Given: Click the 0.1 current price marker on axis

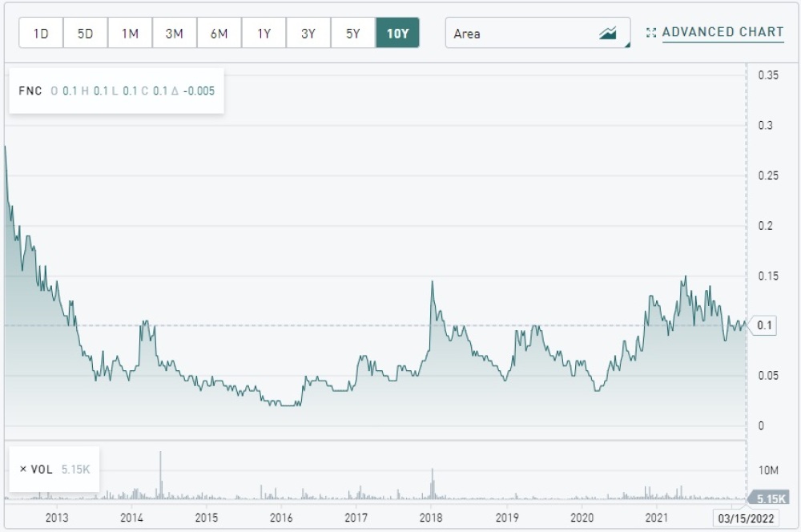Looking at the screenshot, I should click(763, 325).
